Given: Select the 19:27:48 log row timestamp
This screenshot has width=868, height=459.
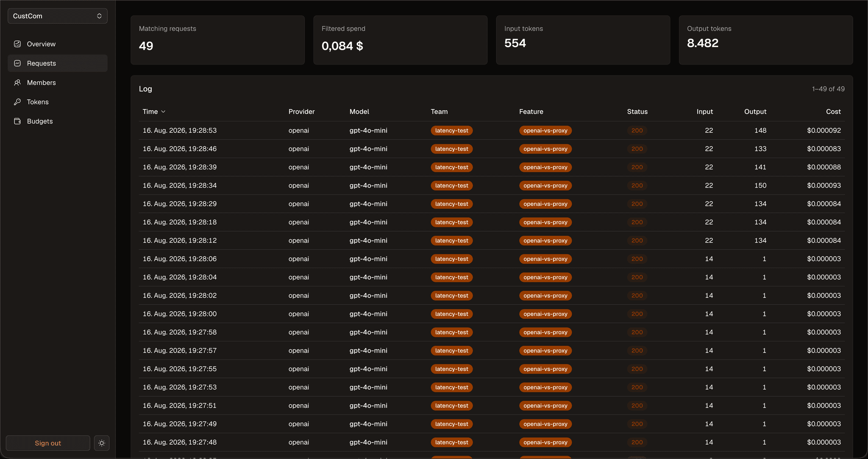Looking at the screenshot, I should (180, 442).
